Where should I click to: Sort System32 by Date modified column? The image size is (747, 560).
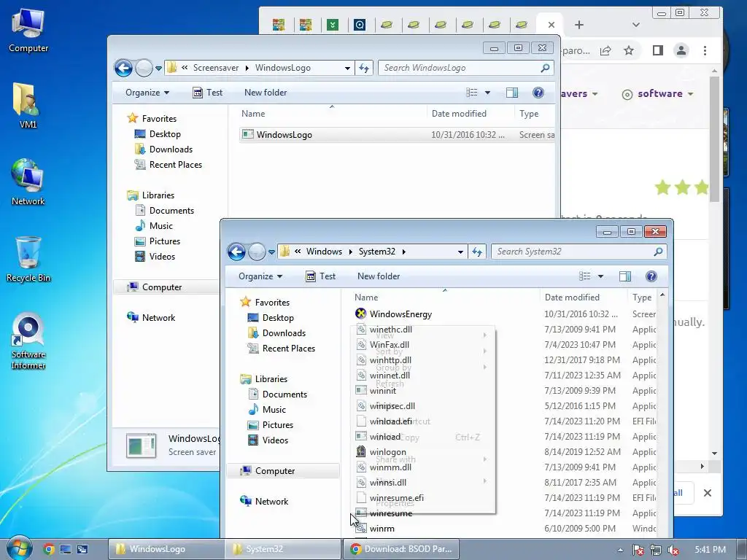tap(572, 297)
